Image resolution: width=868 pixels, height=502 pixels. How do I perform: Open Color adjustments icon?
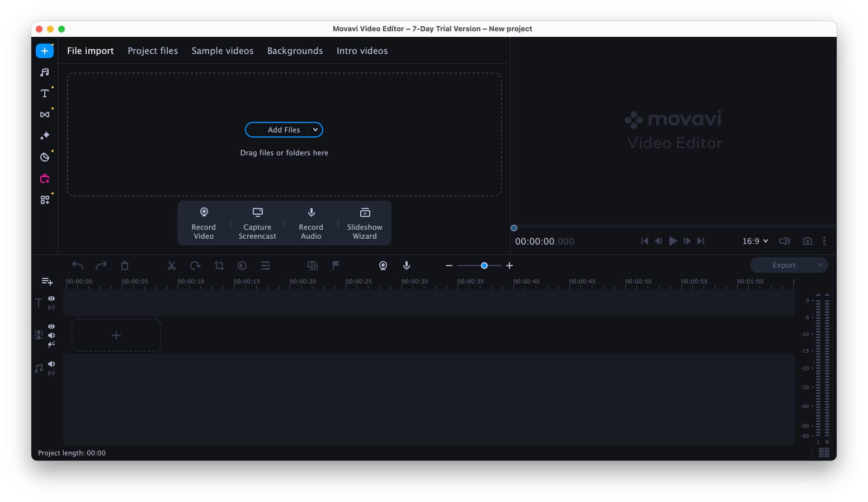pos(242,266)
